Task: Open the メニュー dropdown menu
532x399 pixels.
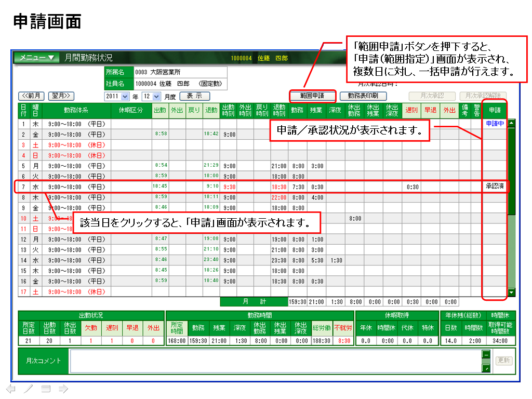Action: tap(36, 58)
